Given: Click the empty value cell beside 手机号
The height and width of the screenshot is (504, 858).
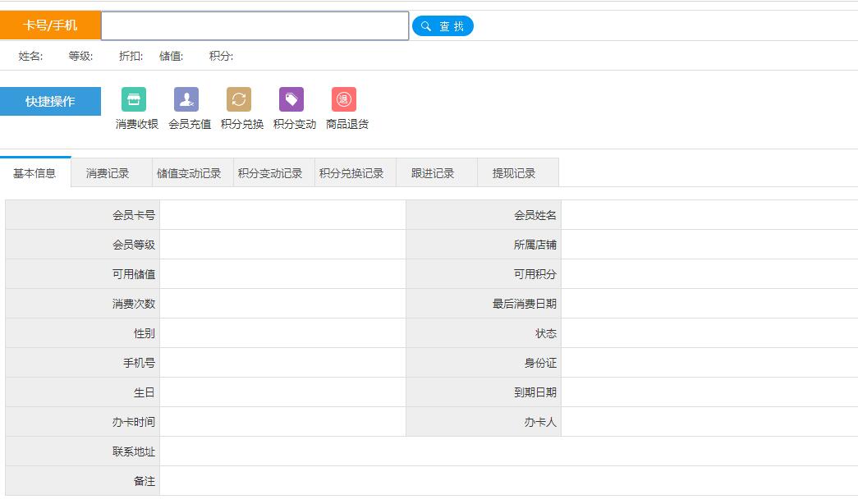Looking at the screenshot, I should click(x=282, y=363).
